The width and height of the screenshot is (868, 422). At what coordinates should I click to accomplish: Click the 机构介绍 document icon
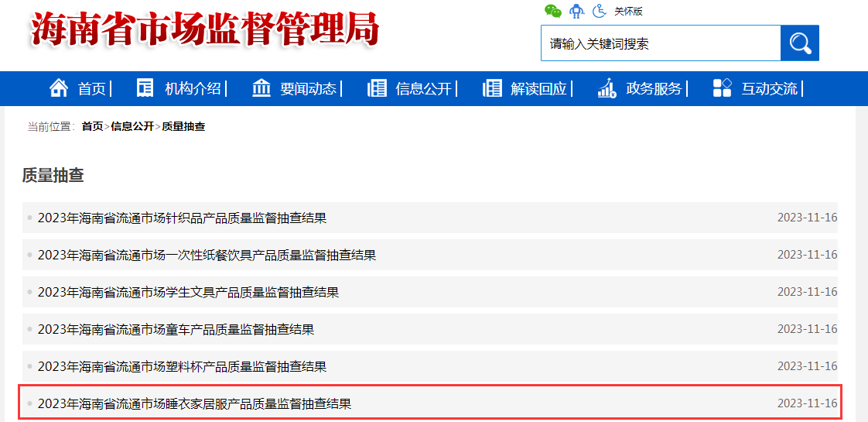[145, 88]
